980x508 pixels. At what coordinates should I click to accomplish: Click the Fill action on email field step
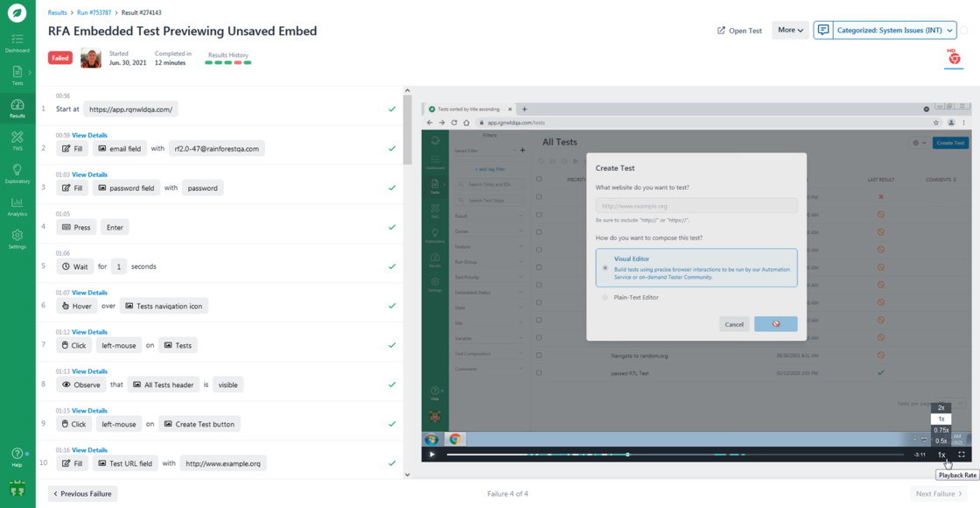click(x=72, y=149)
